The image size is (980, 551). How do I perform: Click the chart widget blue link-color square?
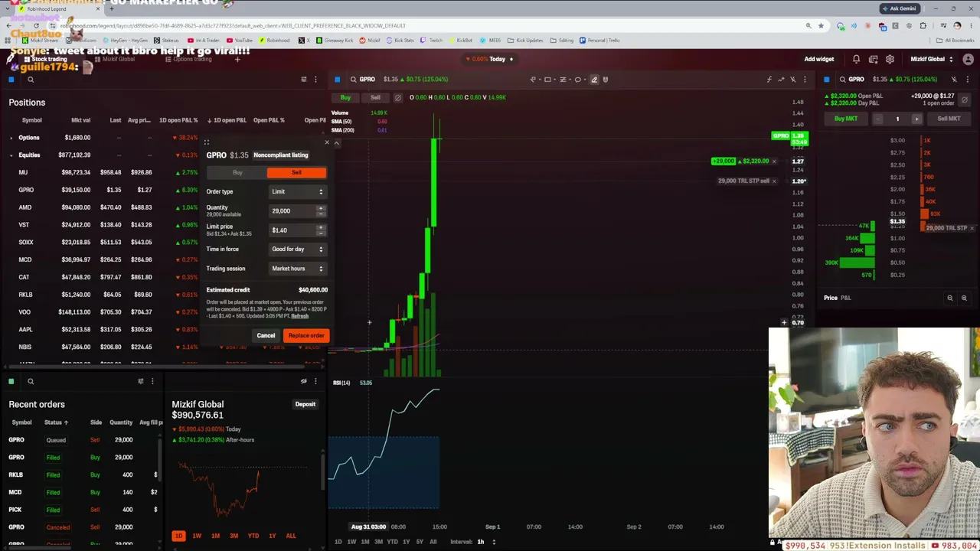(337, 80)
